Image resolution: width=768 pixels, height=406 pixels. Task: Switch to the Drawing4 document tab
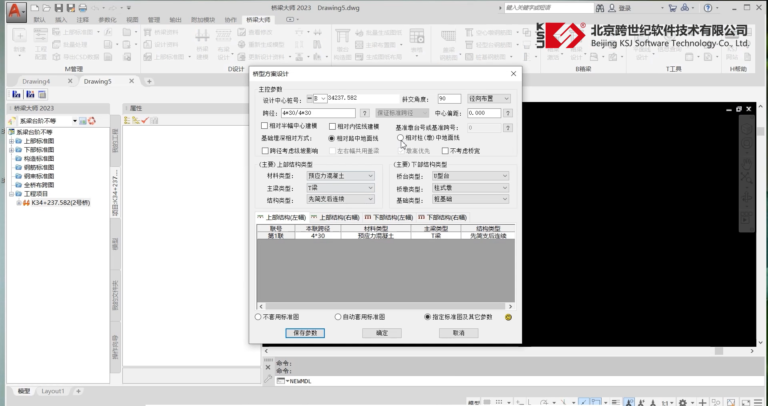[x=36, y=81]
